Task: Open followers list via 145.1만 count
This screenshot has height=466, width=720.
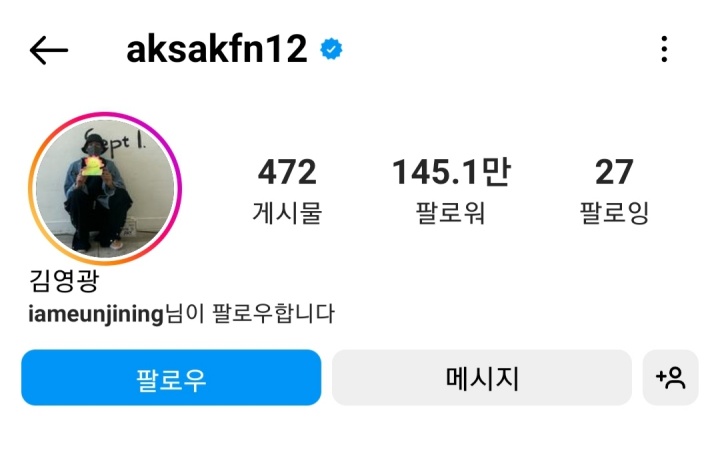Action: pos(451,172)
